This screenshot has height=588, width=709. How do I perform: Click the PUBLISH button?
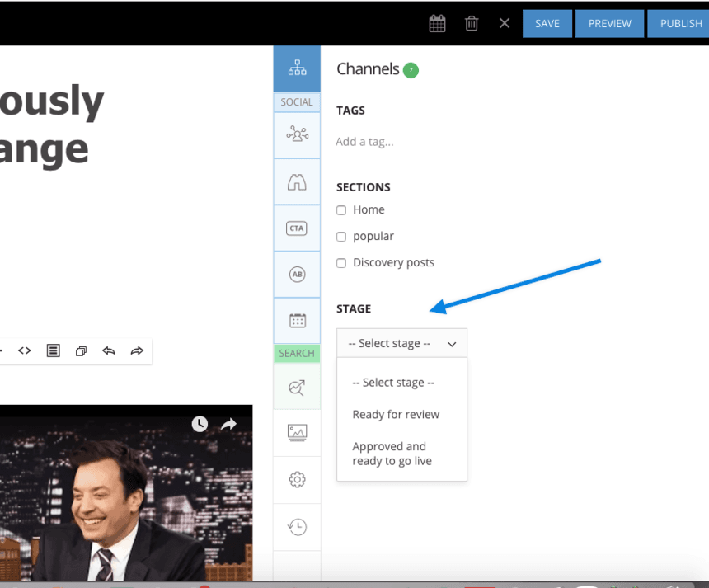tap(680, 23)
